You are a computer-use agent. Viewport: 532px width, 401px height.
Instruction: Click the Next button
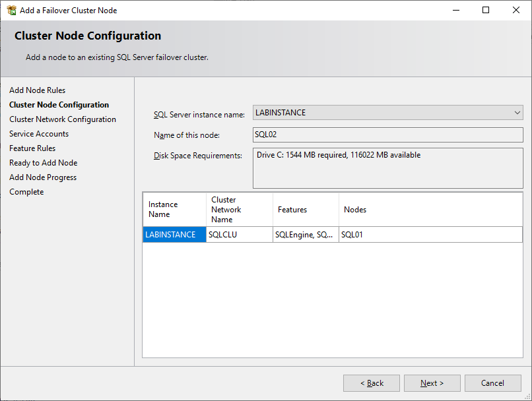432,383
